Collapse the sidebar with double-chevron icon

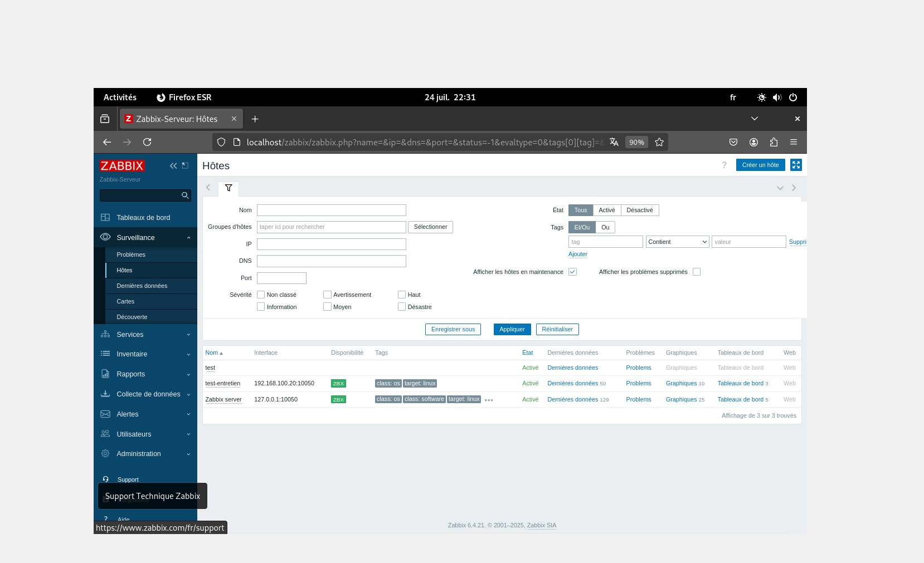[173, 166]
